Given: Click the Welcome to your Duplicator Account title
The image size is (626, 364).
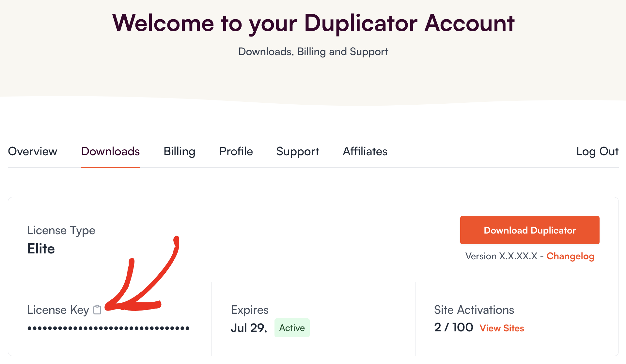Looking at the screenshot, I should pyautogui.click(x=313, y=23).
